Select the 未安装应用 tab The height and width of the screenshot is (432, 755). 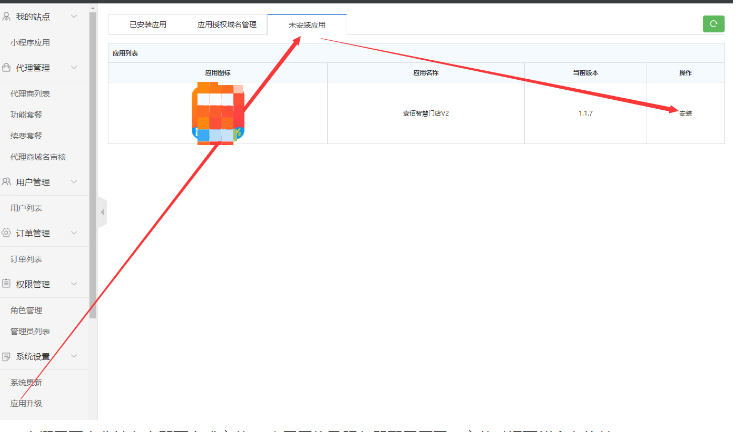tap(307, 25)
